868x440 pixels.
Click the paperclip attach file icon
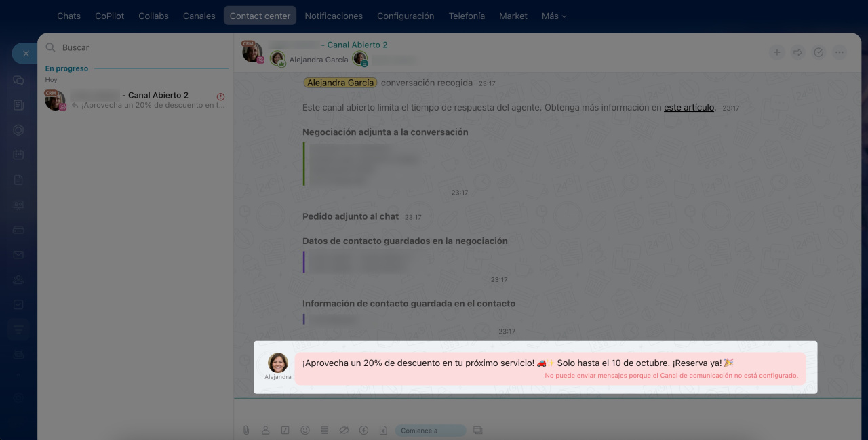point(246,431)
